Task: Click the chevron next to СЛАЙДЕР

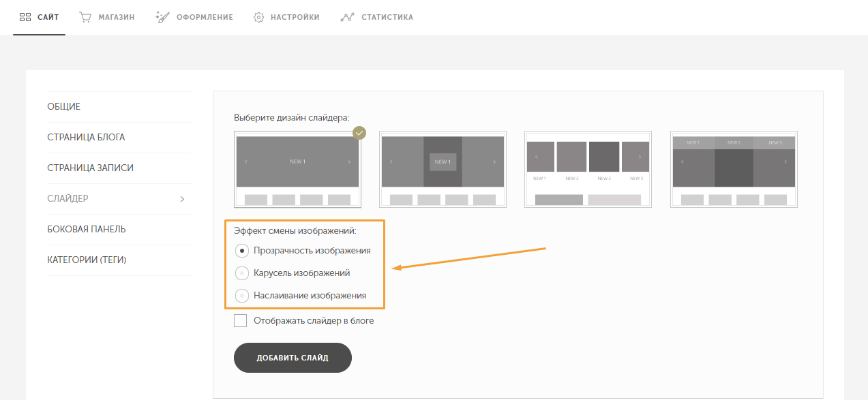Action: point(182,199)
